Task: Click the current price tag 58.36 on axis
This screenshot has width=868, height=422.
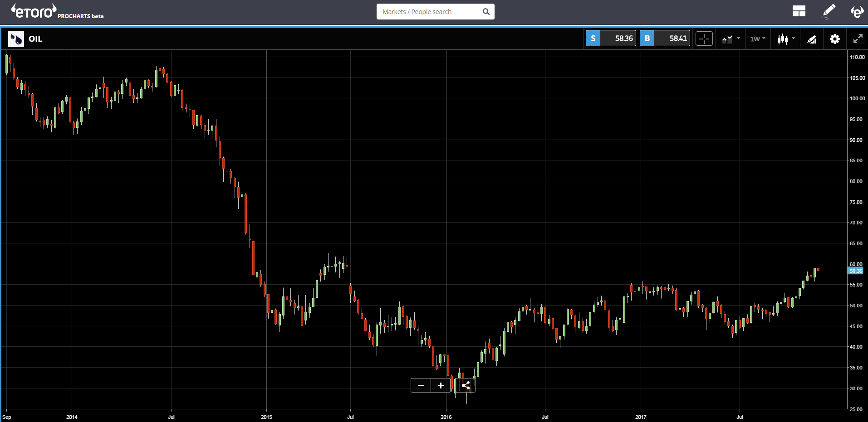Action: (855, 271)
